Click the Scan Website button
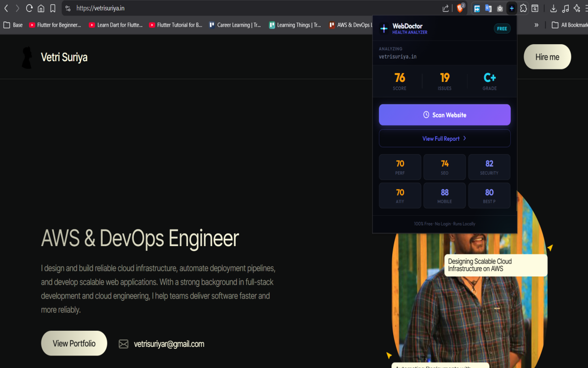The height and width of the screenshot is (368, 588). 445,115
